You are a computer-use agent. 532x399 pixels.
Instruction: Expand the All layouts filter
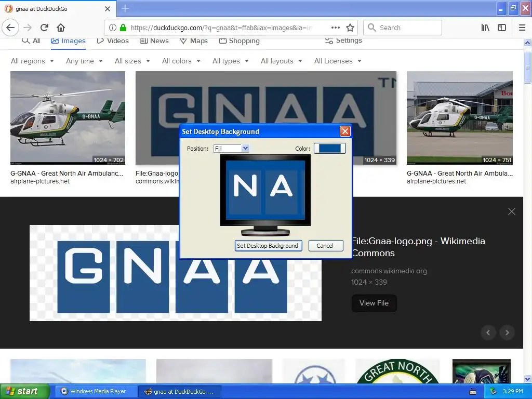281,61
